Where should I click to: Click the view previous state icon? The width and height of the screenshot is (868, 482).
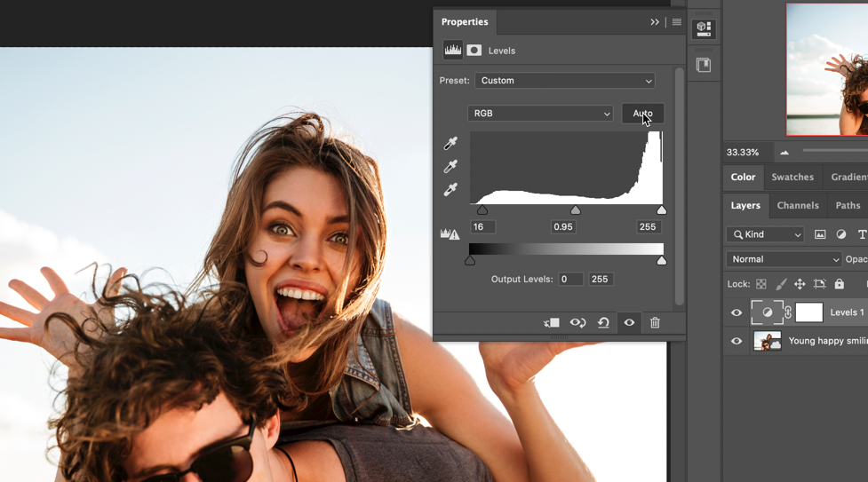pos(577,323)
